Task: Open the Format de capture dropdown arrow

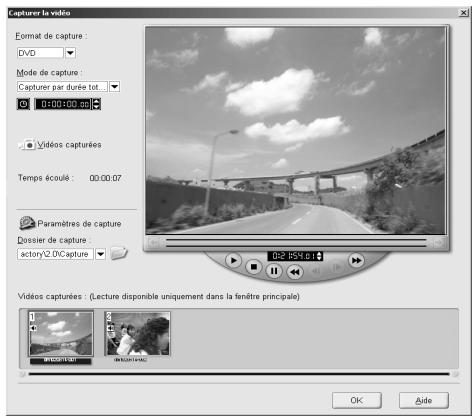Action: click(x=70, y=53)
